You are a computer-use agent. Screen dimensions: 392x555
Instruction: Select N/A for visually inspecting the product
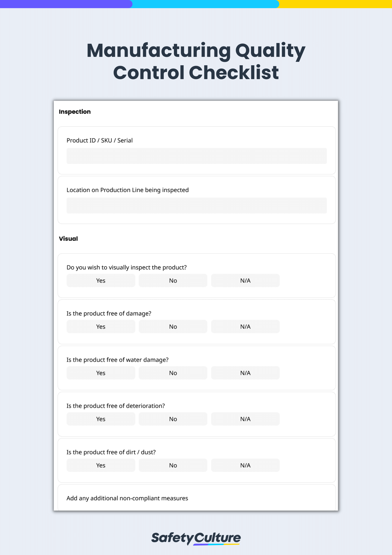(x=245, y=281)
